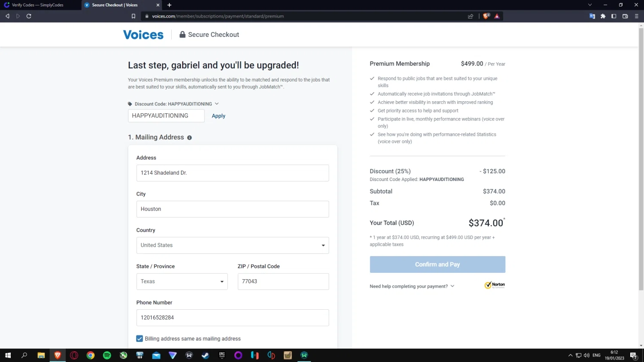This screenshot has height=362, width=644.
Task: Click the Voices logo
Action: 143,35
